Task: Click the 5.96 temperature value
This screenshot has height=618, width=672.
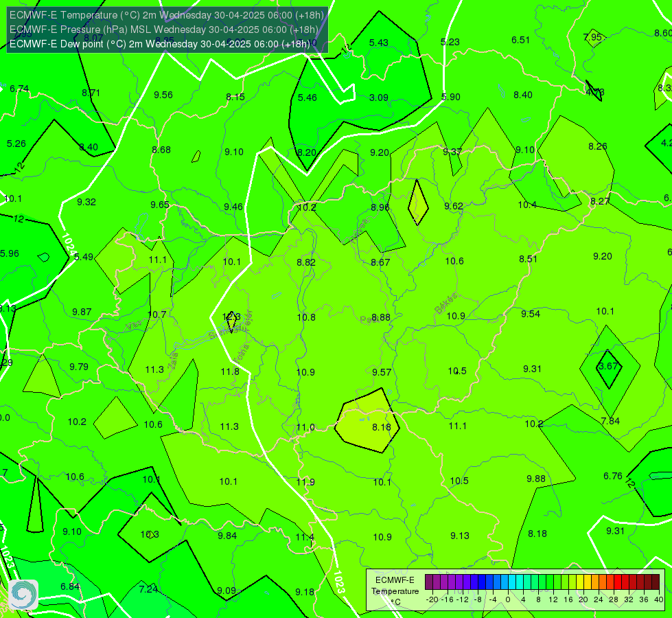Action: click(x=10, y=253)
